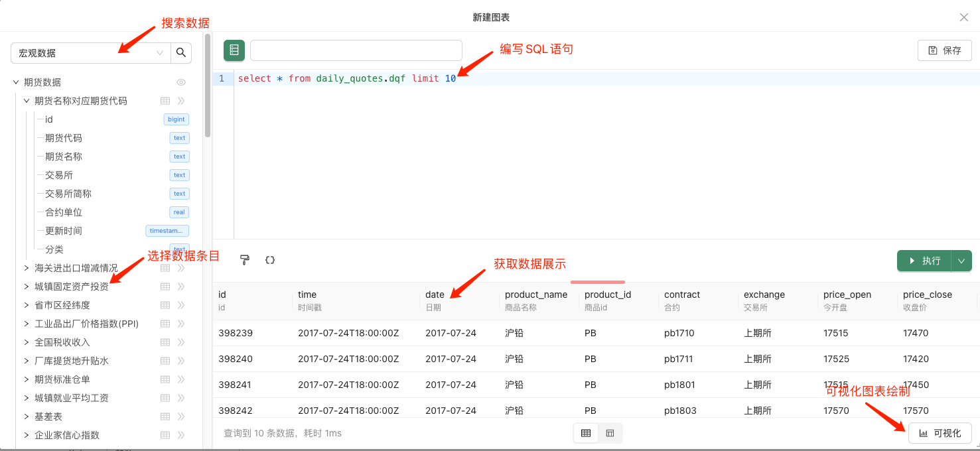Click the SQL formatting paint-roller icon
Viewport: 980px width, 451px height.
coord(245,260)
